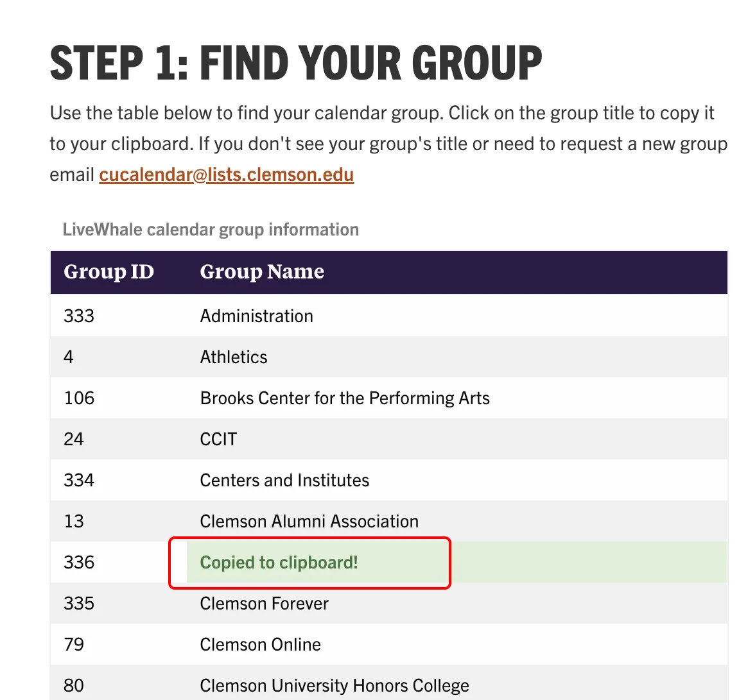Image resolution: width=748 pixels, height=700 pixels.
Task: Select the Clemson Online group title
Action: pyautogui.click(x=260, y=645)
